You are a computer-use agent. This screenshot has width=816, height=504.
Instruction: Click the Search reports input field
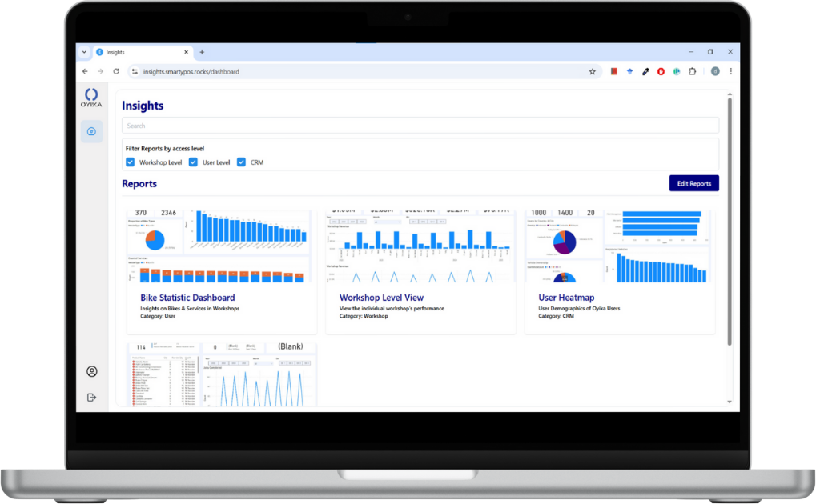(420, 126)
